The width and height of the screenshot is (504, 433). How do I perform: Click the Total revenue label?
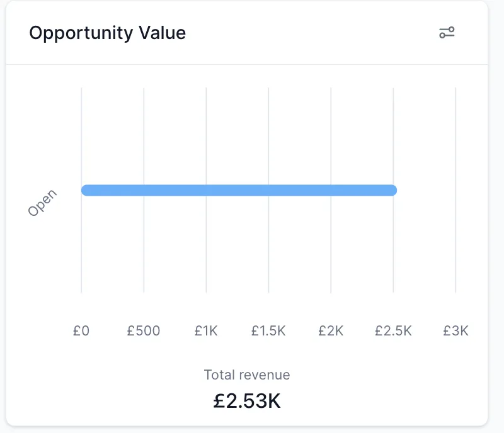[247, 375]
